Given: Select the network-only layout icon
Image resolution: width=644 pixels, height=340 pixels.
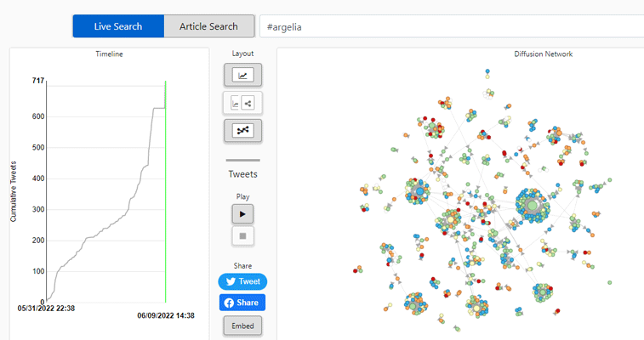Looking at the screenshot, I should tap(242, 131).
